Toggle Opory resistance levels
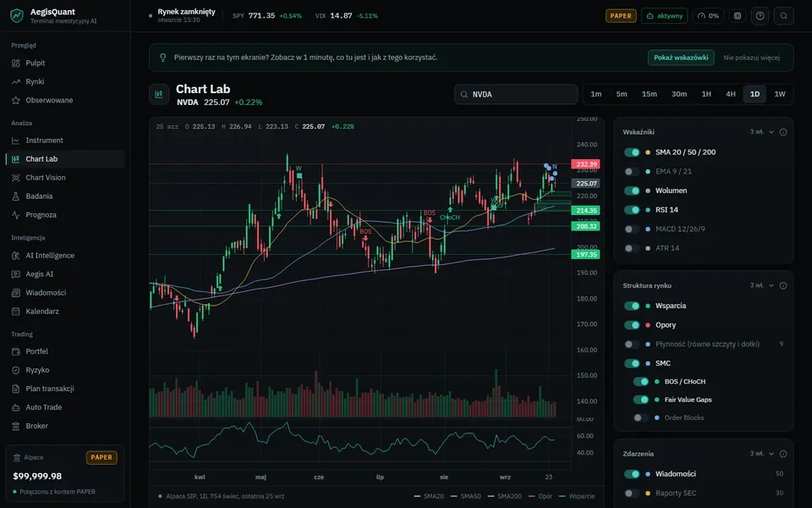Screen dimensions: 812x508 [632, 325]
